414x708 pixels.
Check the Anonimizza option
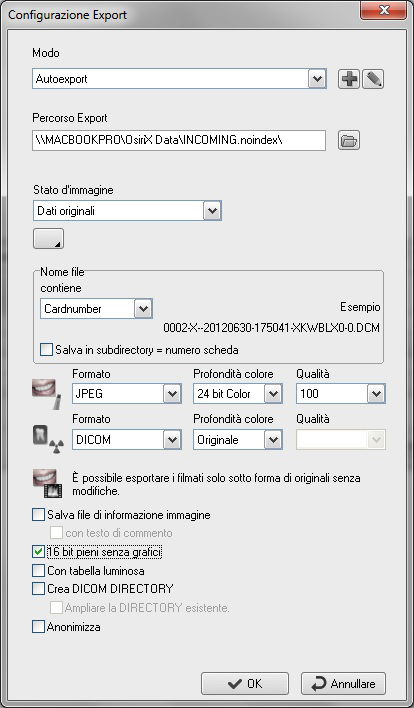(39, 627)
